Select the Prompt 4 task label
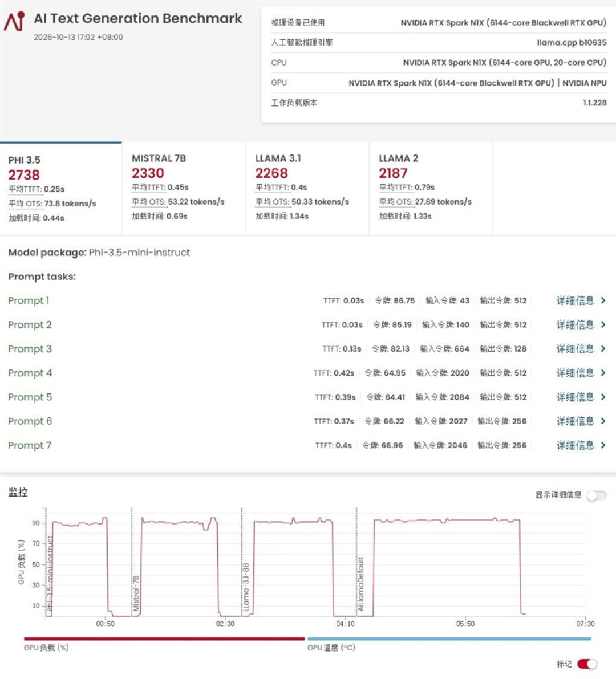The image size is (616, 679). pos(30,373)
